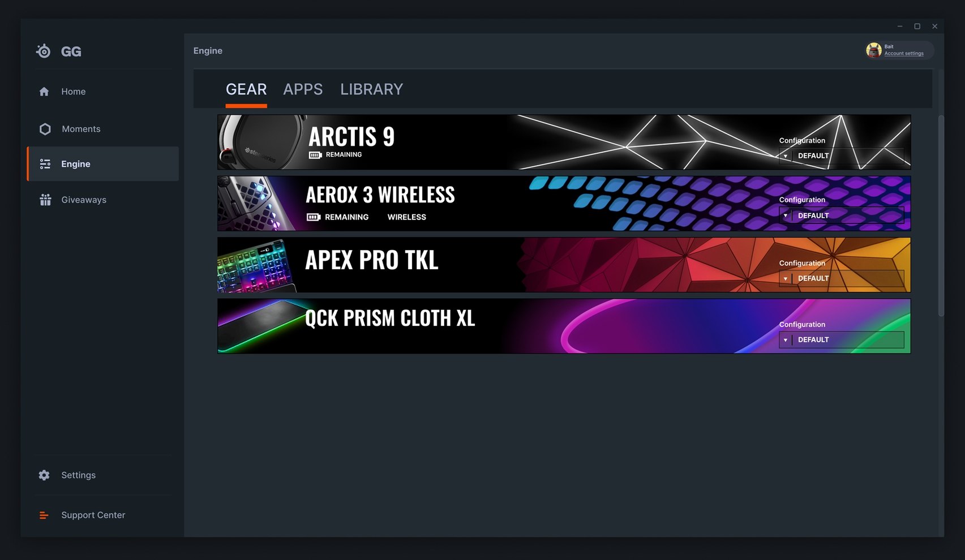Screen dimensions: 965x560
Task: Select the Moments hexagon icon
Action: [45, 129]
